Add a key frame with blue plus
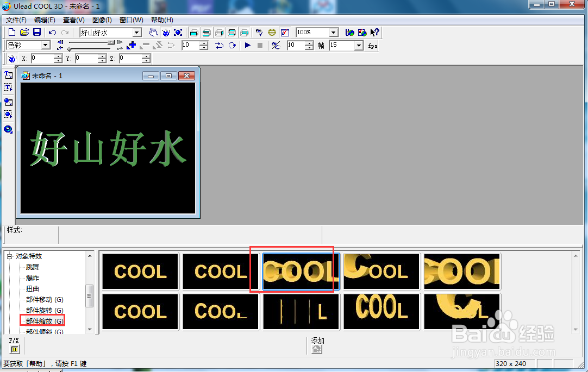Viewport: 588px width, 372px height. coord(132,45)
